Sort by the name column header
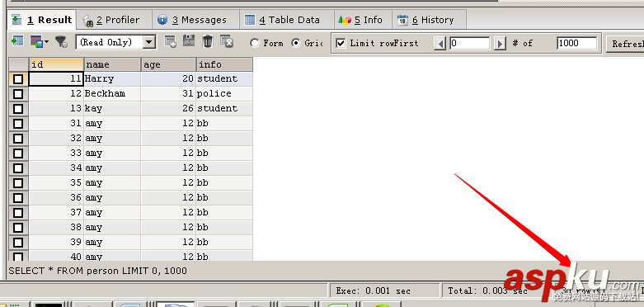Image resolution: width=644 pixels, height=307 pixels. click(112, 64)
